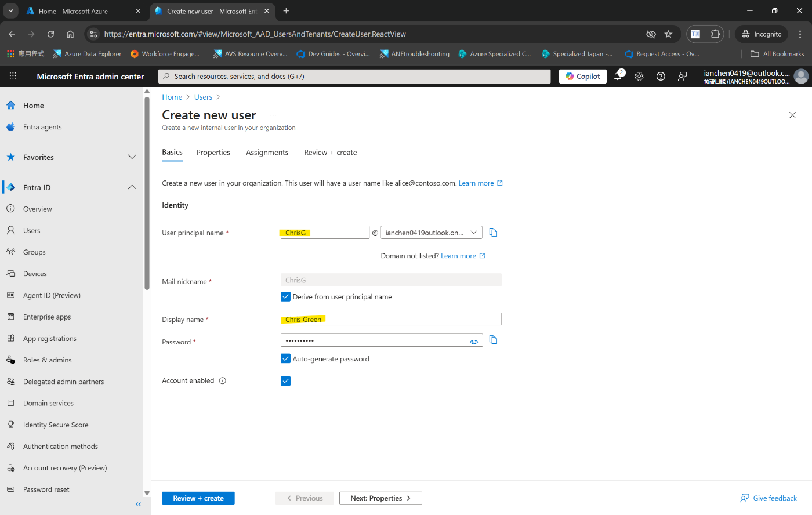Click Users in the breadcrumb

(203, 97)
